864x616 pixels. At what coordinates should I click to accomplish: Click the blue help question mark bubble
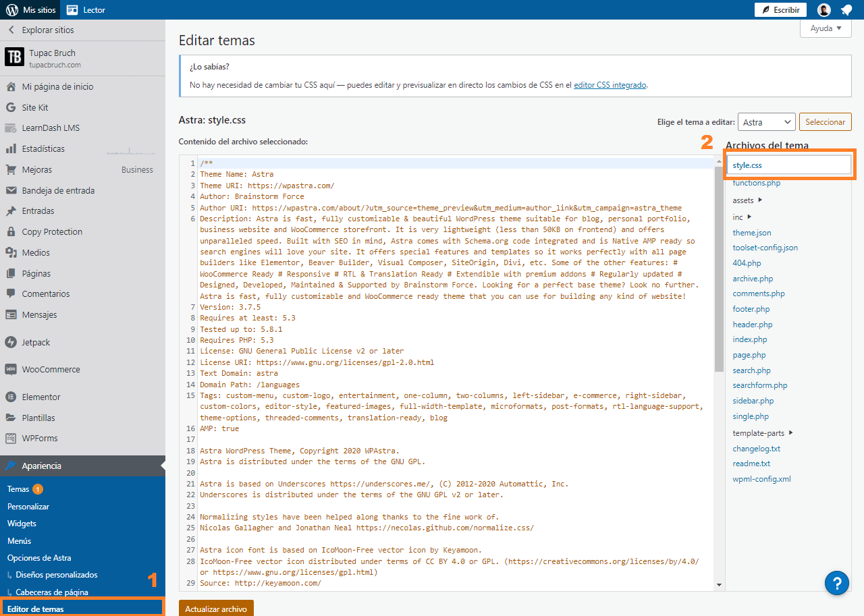(x=837, y=583)
